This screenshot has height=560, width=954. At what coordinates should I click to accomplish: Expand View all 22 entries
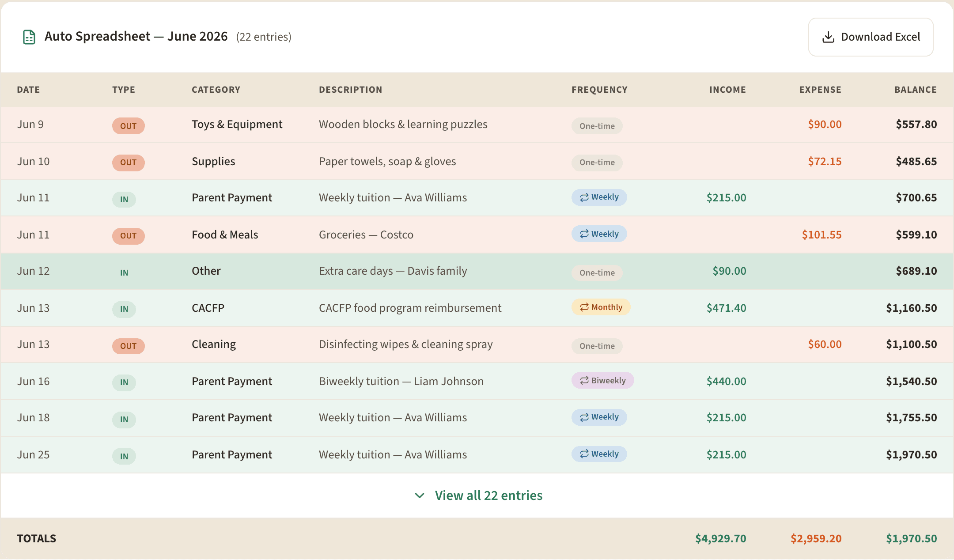[478, 496]
